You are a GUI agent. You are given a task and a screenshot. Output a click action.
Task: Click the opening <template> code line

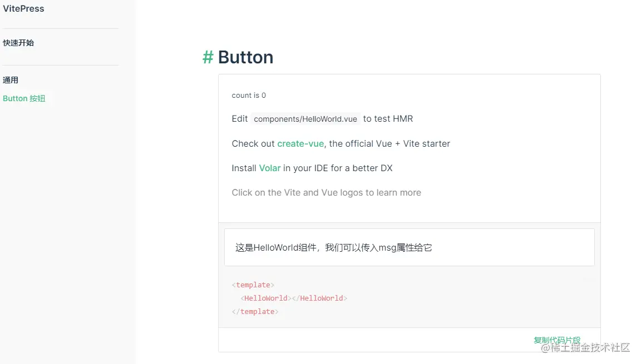click(253, 285)
